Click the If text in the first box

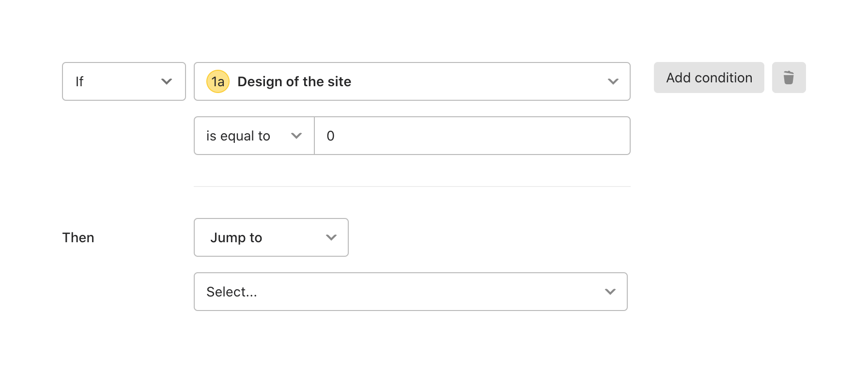tap(79, 81)
